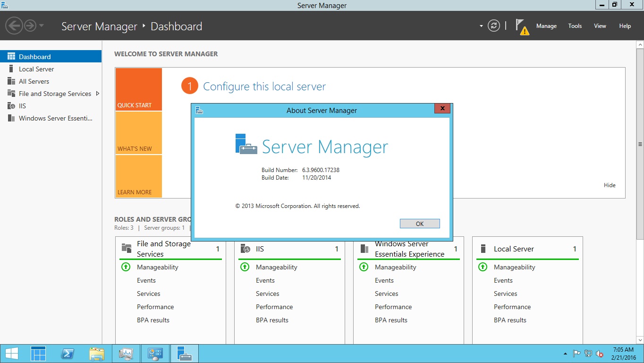
Task: Open the Windows Start button
Action: [12, 354]
